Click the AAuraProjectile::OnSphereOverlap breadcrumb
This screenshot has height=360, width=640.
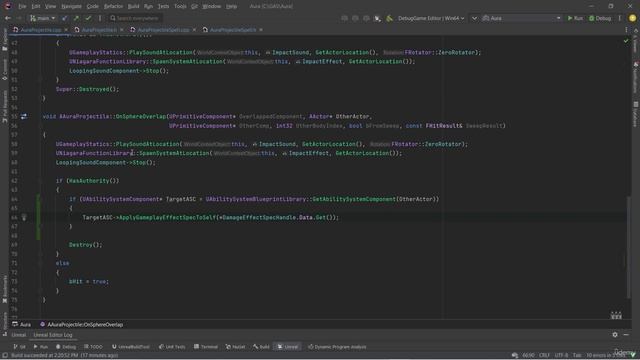(x=82, y=324)
